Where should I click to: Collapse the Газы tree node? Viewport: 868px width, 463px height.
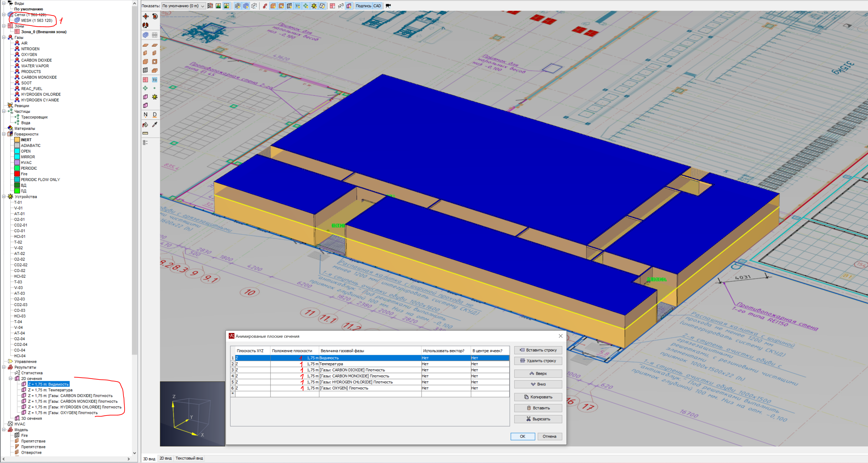(4, 37)
